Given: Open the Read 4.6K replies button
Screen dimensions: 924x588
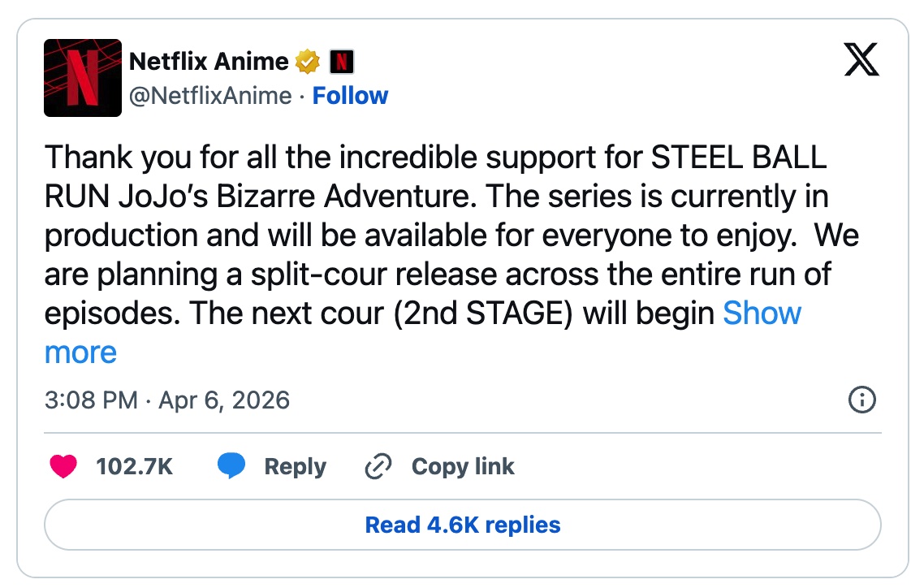Looking at the screenshot, I should [x=462, y=525].
